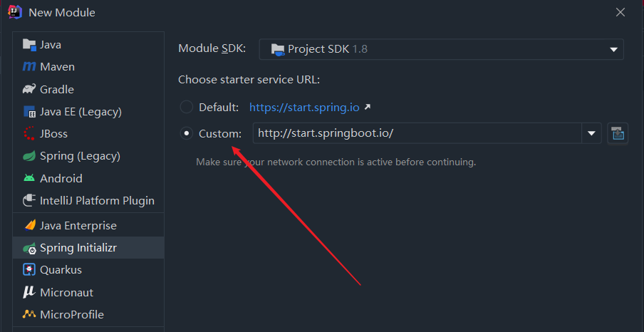Viewport: 644px width, 332px height.
Task: Click the Gradle elephant icon
Action: click(x=29, y=89)
